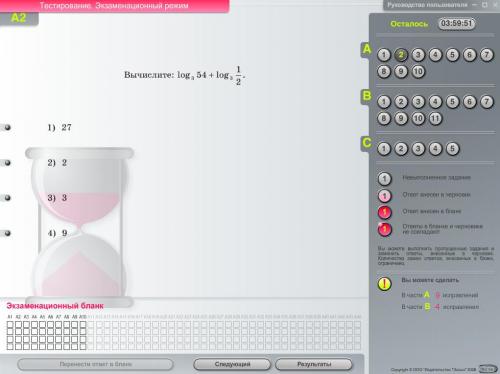Select the part A label tab
The image size is (500, 374).
pos(367,49)
